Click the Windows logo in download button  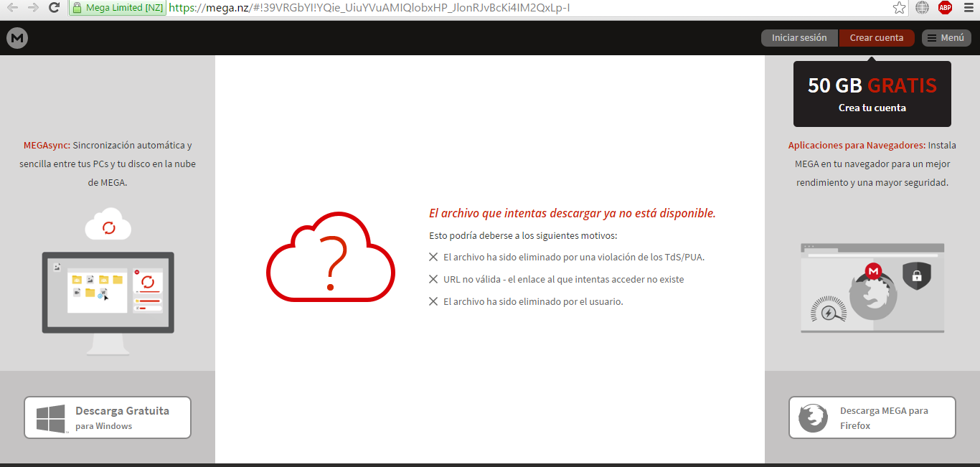pos(51,418)
